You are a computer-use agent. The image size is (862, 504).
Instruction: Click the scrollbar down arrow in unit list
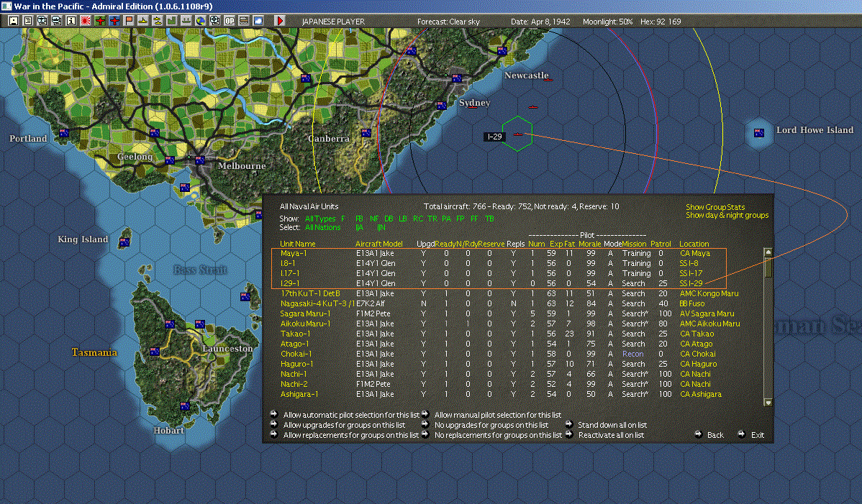[x=768, y=403]
